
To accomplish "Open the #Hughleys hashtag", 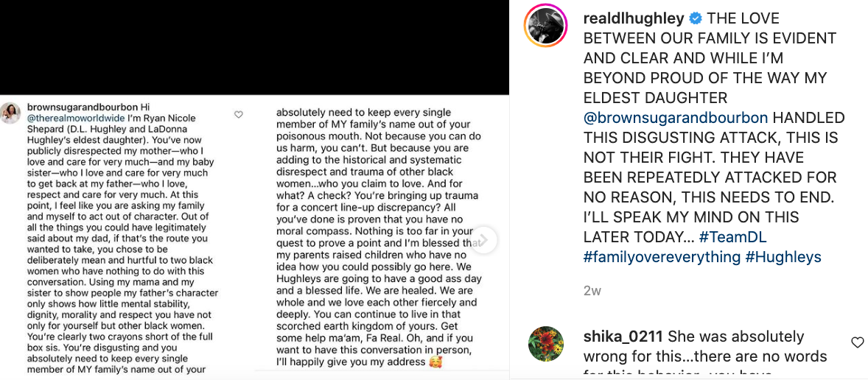I will 783,257.
